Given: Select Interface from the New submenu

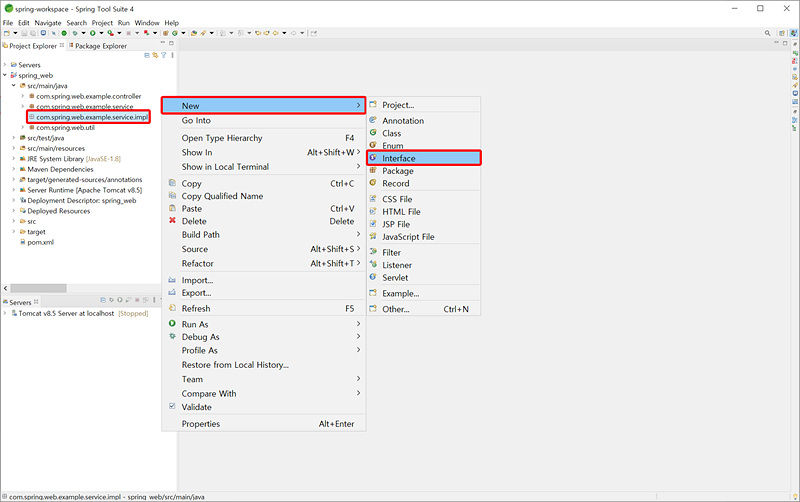Looking at the screenshot, I should [423, 158].
